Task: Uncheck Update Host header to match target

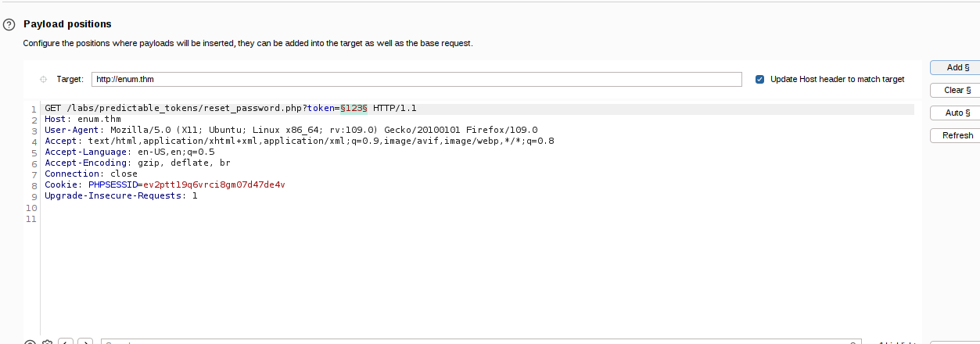Action: point(760,79)
